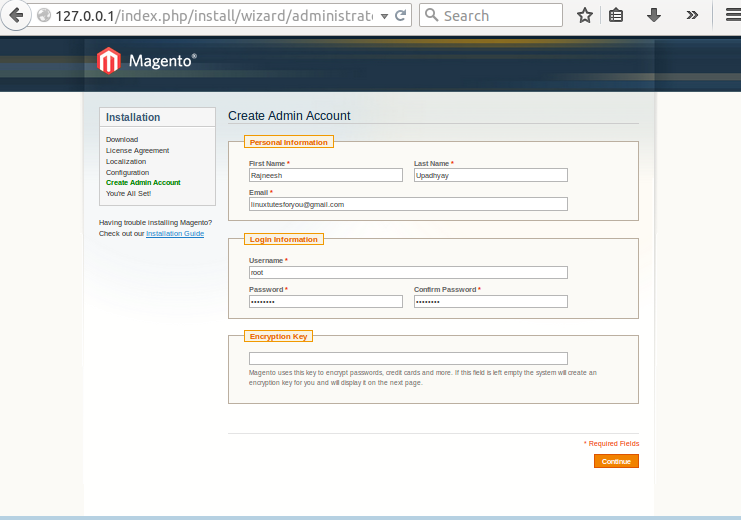Click the Magento logo
741x520 pixels.
pyautogui.click(x=146, y=61)
